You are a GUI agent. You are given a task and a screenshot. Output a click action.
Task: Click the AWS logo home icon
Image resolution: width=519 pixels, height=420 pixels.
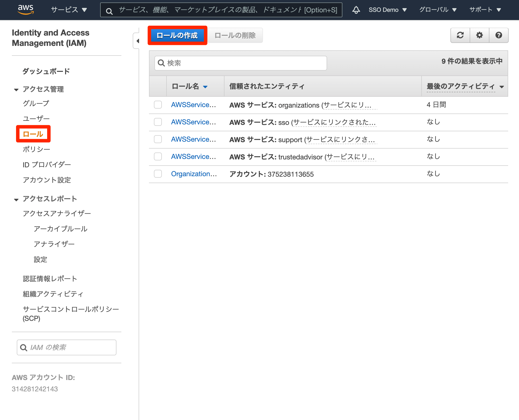click(x=26, y=10)
